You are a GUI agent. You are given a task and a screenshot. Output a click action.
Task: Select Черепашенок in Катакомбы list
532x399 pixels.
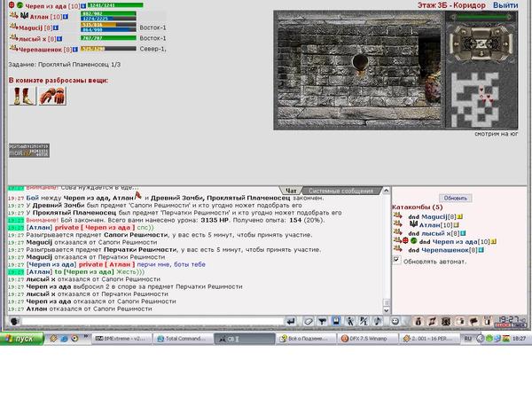(x=445, y=250)
